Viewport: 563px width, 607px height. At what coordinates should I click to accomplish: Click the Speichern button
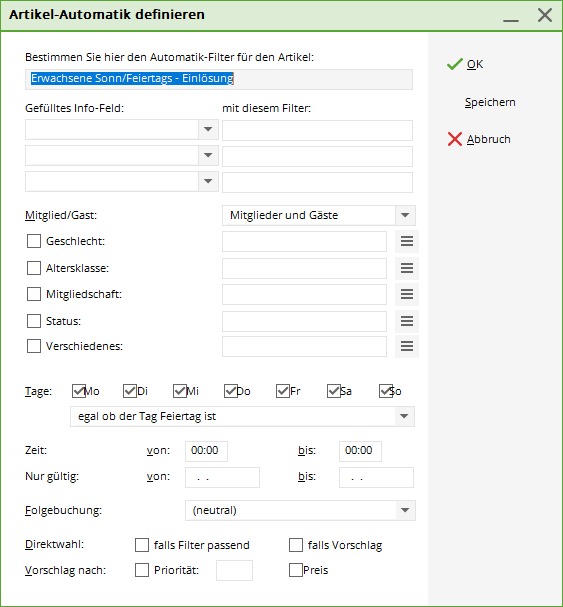tap(490, 102)
